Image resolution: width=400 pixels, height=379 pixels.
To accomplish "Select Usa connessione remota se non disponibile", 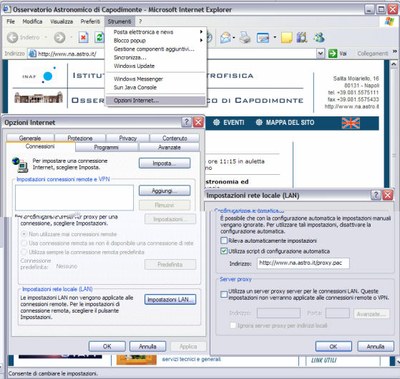I will [24, 243].
